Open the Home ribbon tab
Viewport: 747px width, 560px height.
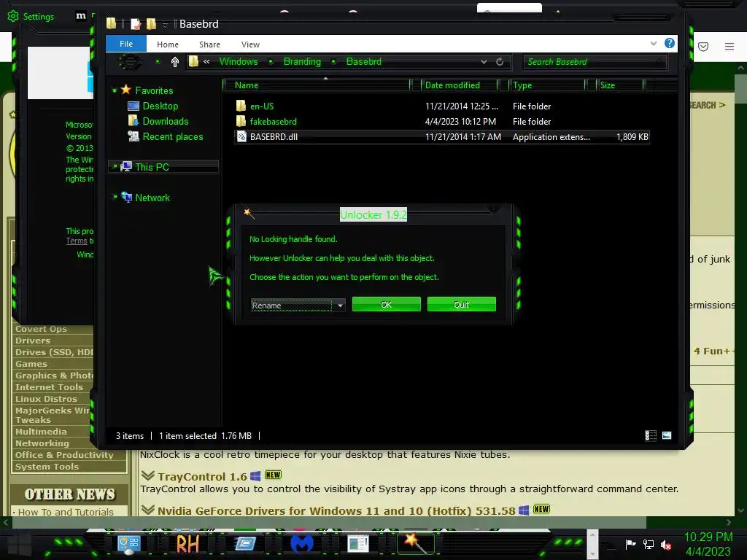point(168,44)
